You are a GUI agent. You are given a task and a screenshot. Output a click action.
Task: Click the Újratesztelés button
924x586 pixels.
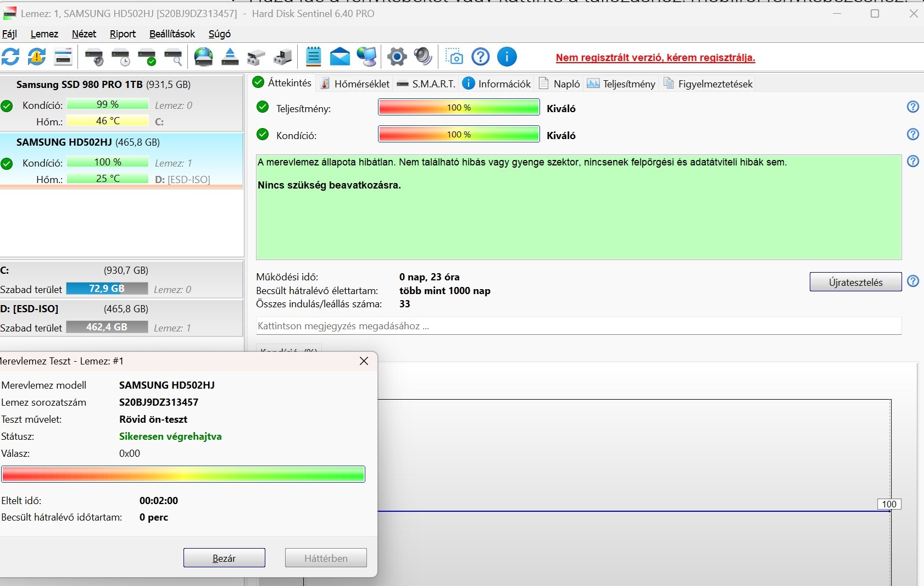point(855,282)
